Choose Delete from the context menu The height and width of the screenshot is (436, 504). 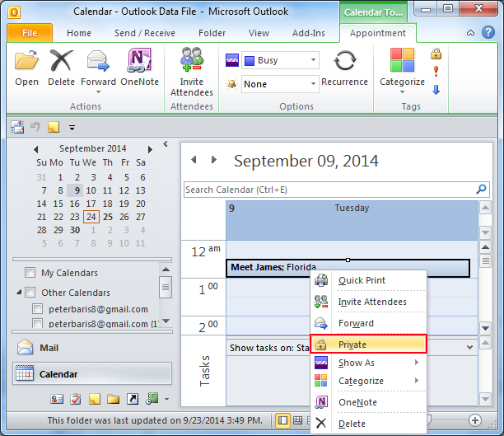pyautogui.click(x=368, y=424)
